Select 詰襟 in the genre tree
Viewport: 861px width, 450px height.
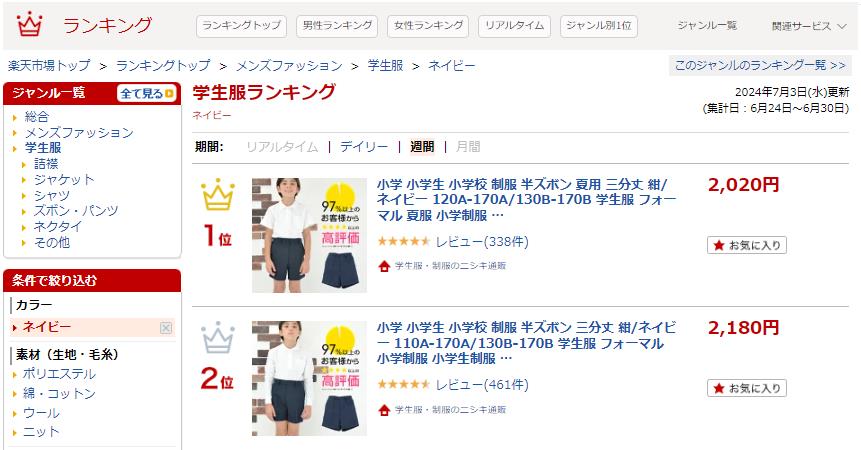tap(46, 164)
